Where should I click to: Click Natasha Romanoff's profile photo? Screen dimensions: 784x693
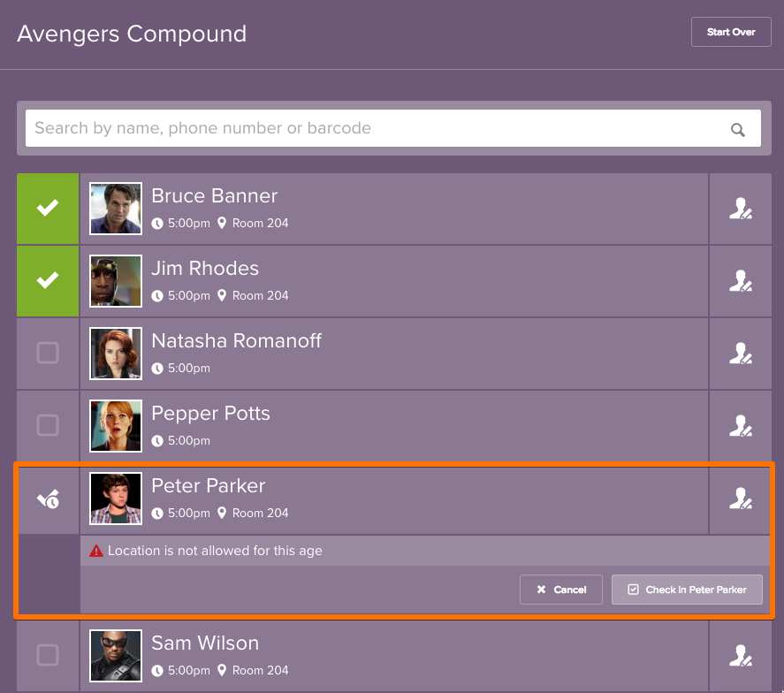coord(116,354)
